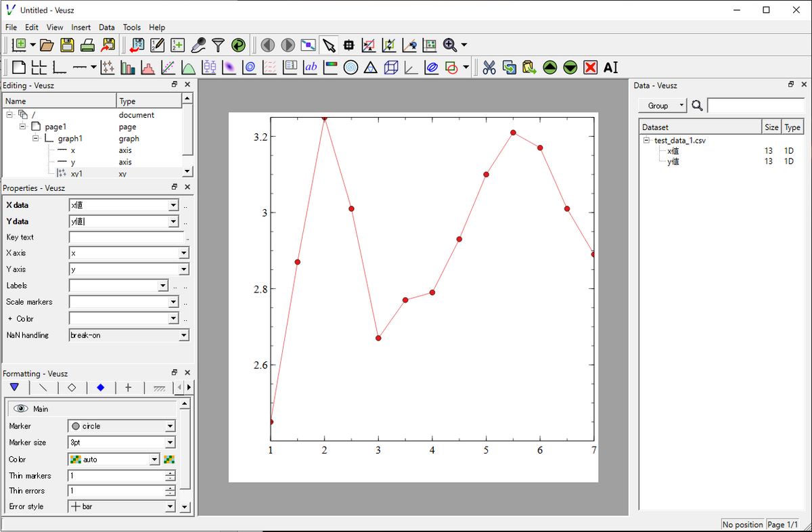The height and width of the screenshot is (532, 812).
Task: Open the X data dropdown
Action: point(174,205)
